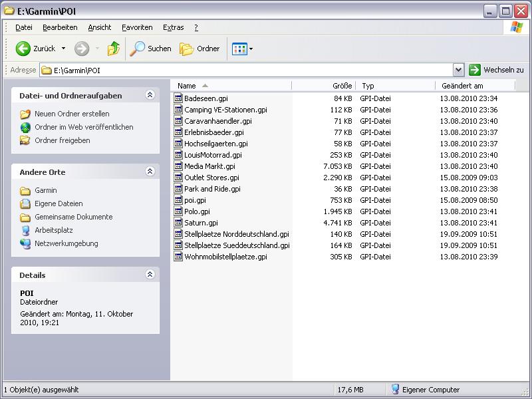Click the Badeseen.gpi file icon
Screen dimensions: 532x399
(178, 98)
